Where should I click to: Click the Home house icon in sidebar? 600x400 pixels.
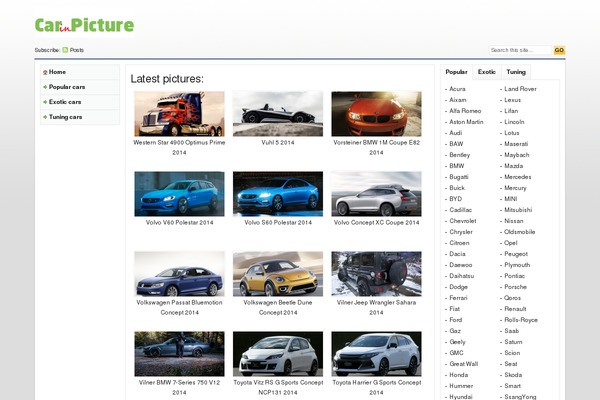45,72
